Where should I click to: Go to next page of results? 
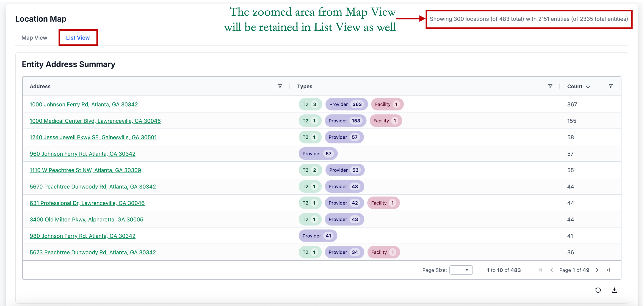click(597, 270)
